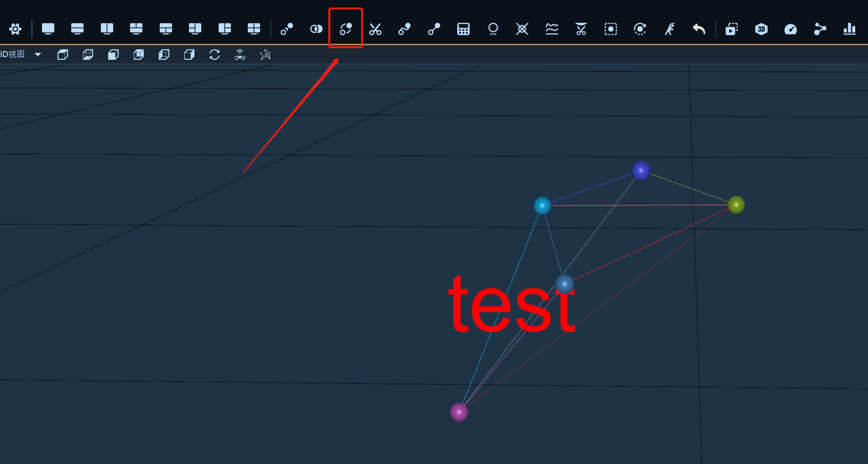Toggle the 3D hexagon icon
The height and width of the screenshot is (464, 868).
click(761, 29)
